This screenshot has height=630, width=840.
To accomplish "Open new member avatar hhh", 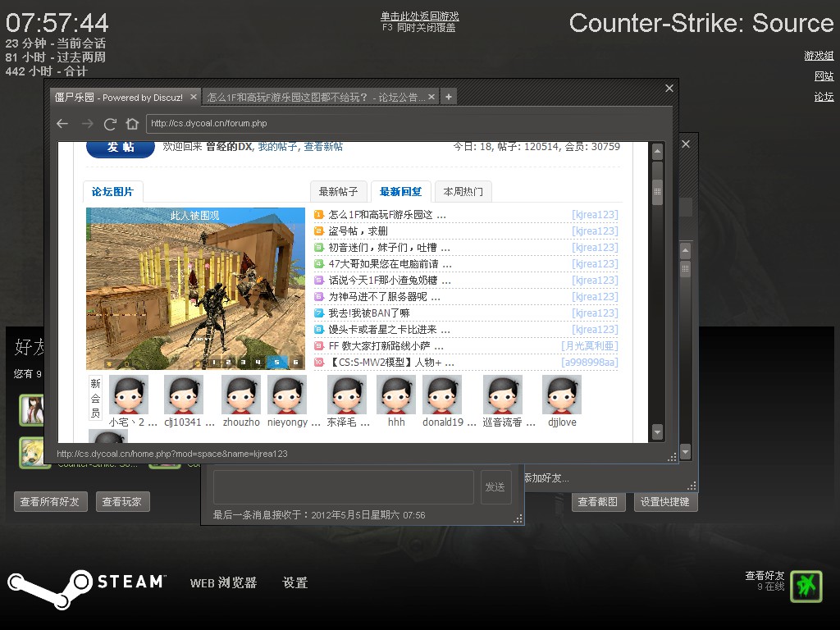I will [396, 395].
